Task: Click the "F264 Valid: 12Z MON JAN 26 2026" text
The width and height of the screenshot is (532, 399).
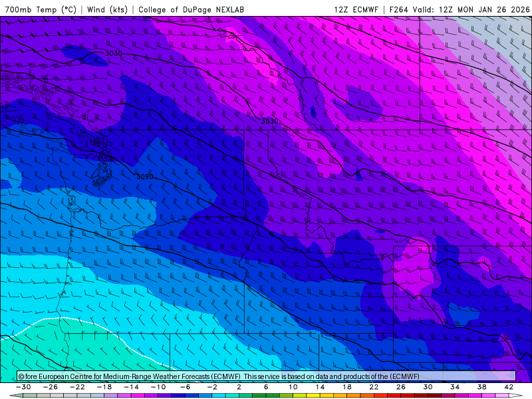Action: (460, 9)
